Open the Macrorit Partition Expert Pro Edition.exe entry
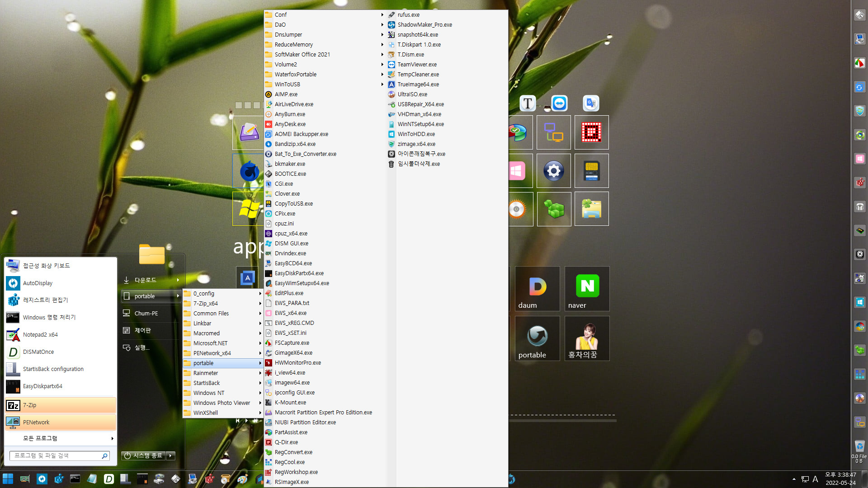Image resolution: width=868 pixels, height=488 pixels. click(x=325, y=412)
